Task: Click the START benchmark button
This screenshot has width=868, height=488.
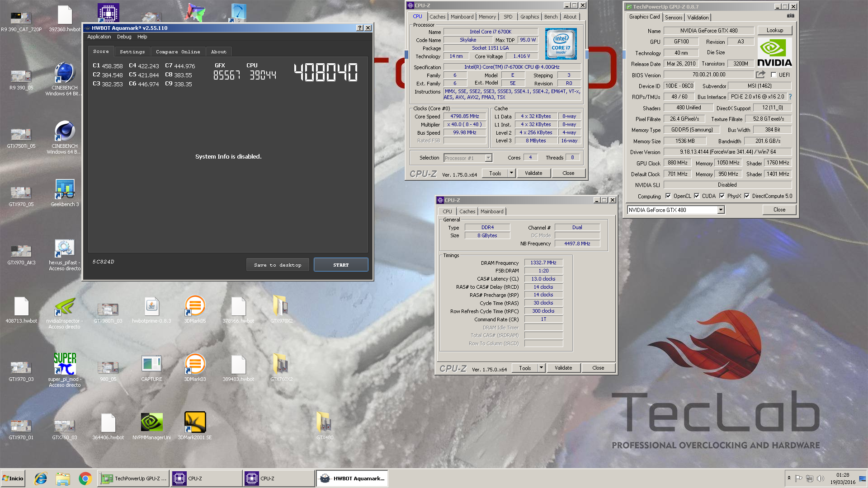Action: 341,265
